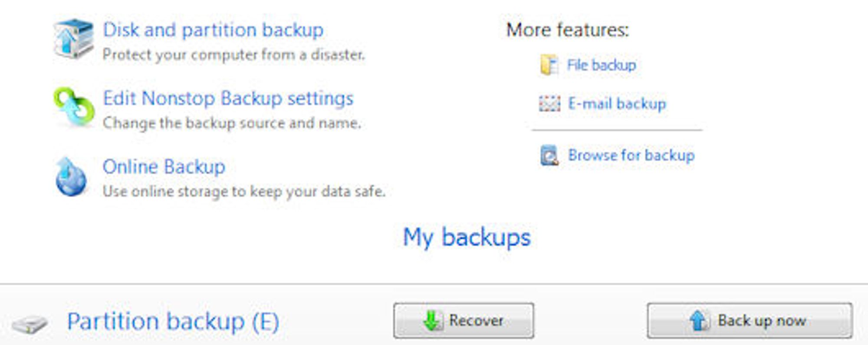Click the Online Backup globe icon
Screen dimensions: 868x345
tap(71, 176)
